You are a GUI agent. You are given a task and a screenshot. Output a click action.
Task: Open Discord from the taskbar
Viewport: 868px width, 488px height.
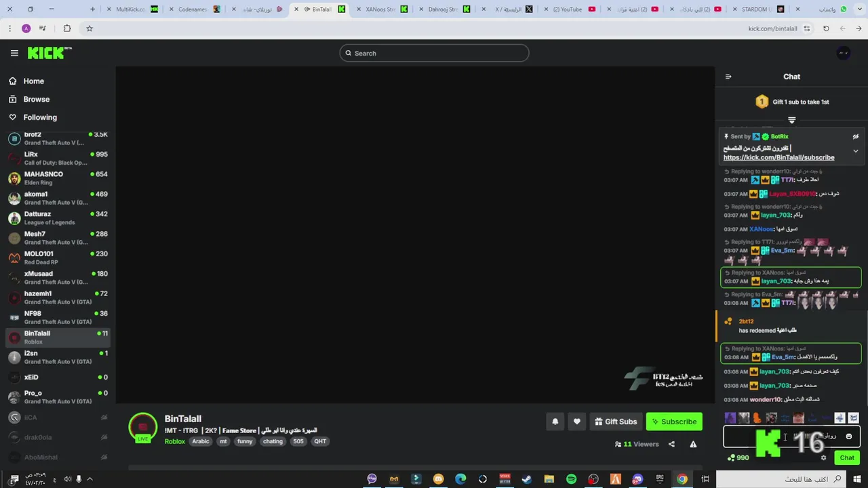tap(638, 479)
